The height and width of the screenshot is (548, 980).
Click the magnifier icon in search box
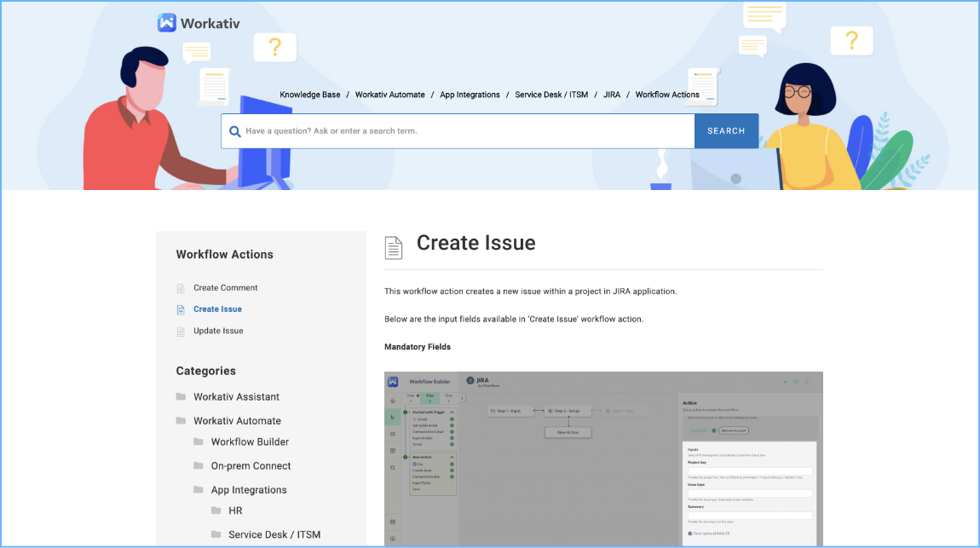pos(235,131)
